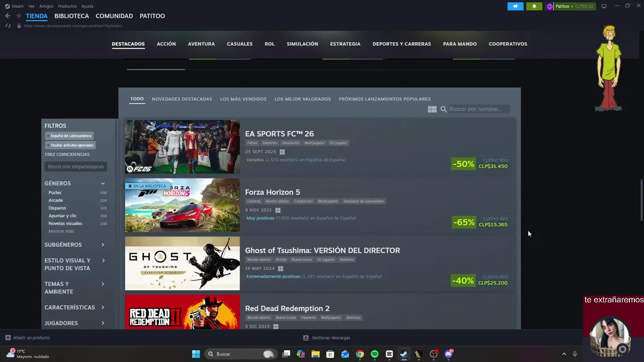Click the Buscar por nombre field
The width and height of the screenshot is (644, 362).
pos(478,109)
